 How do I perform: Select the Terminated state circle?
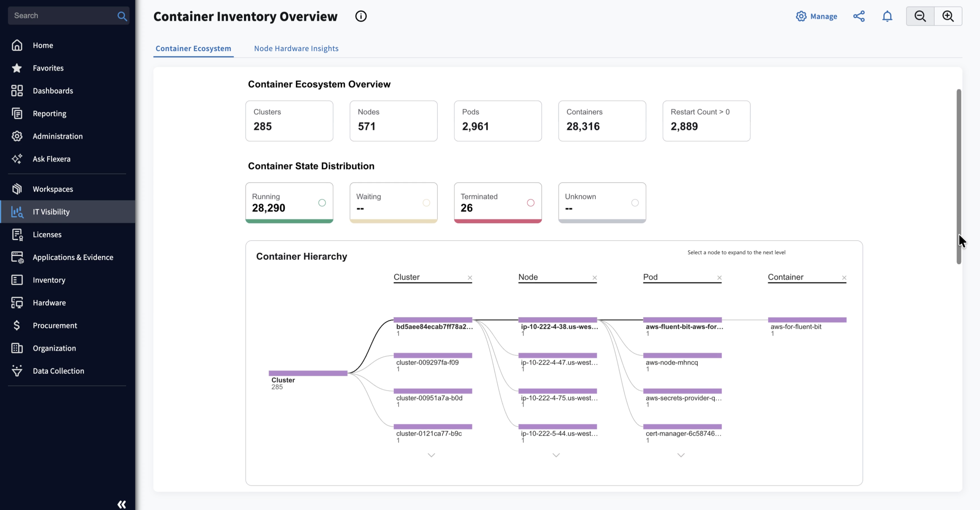[530, 203]
